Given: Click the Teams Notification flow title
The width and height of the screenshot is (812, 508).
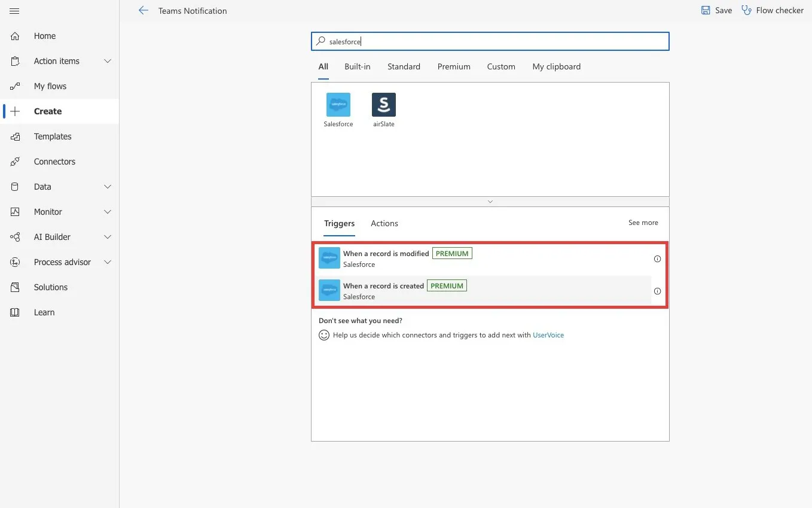Looking at the screenshot, I should [x=193, y=11].
